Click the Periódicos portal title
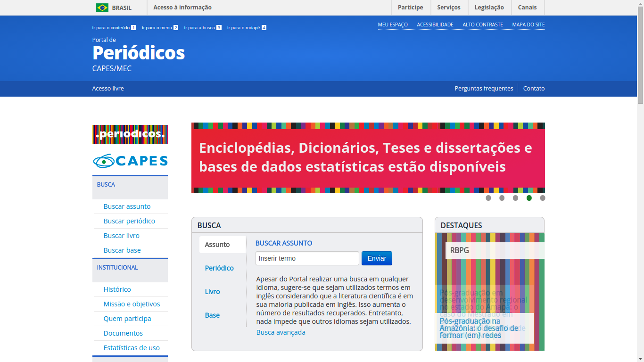This screenshot has height=362, width=644. point(139,53)
